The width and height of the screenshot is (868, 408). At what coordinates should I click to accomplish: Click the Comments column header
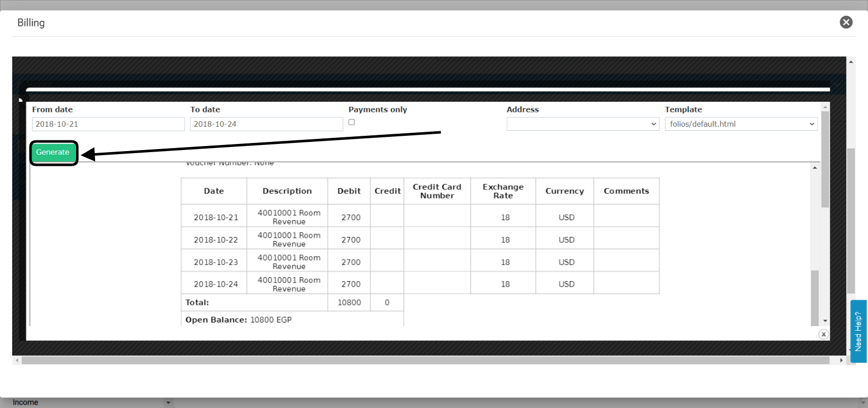626,191
